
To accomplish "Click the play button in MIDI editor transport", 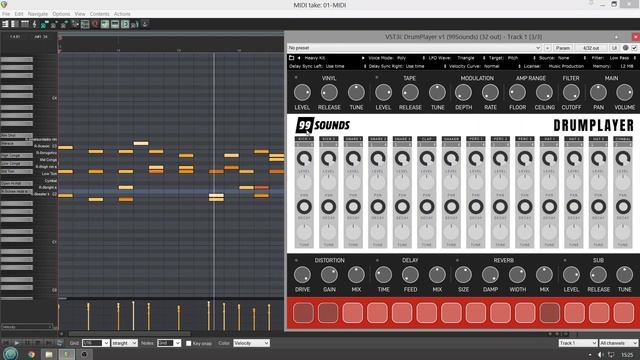I will (16, 343).
